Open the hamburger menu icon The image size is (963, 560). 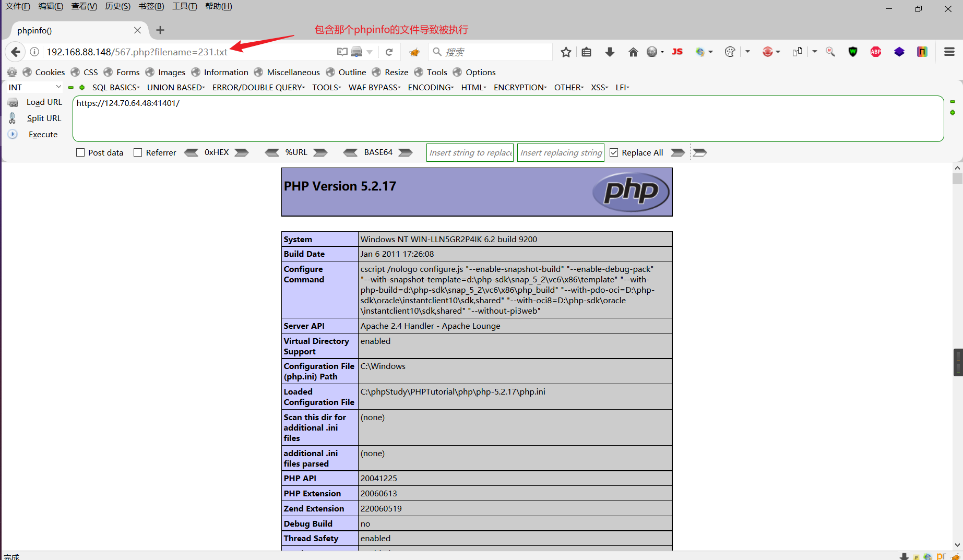point(949,52)
